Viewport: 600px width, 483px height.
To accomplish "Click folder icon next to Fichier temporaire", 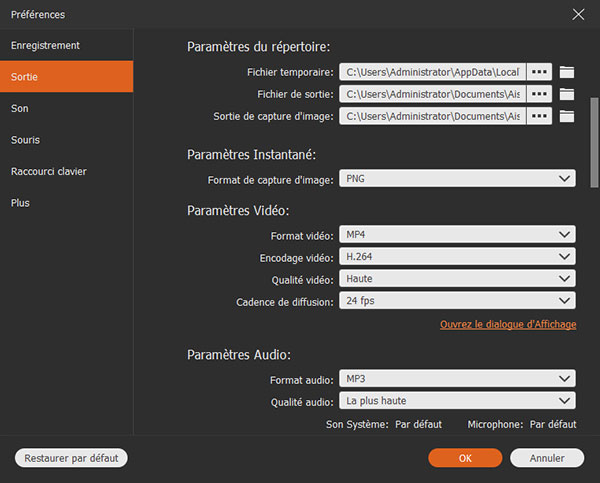I will tap(567, 72).
